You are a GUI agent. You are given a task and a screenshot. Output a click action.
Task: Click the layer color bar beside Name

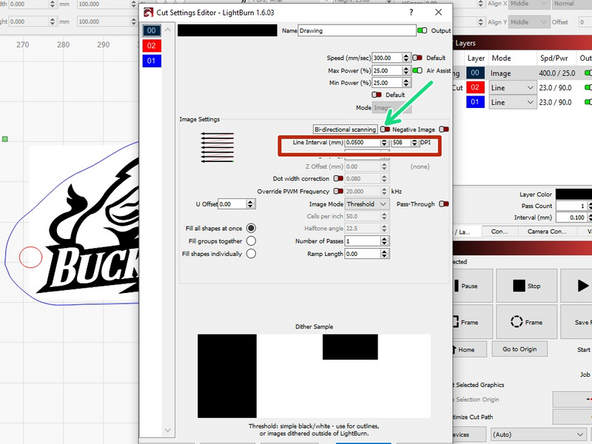coord(227,31)
